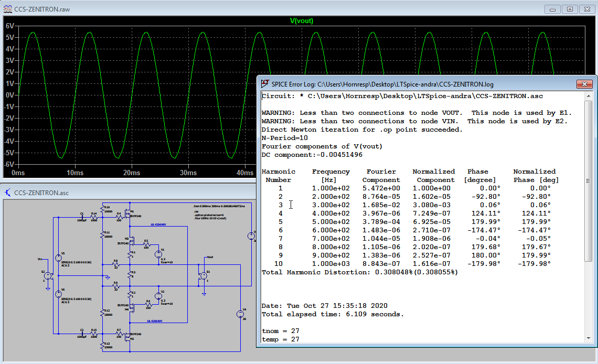The image size is (598, 364).
Task: Select resistor R12 in the schematic
Action: [102, 313]
